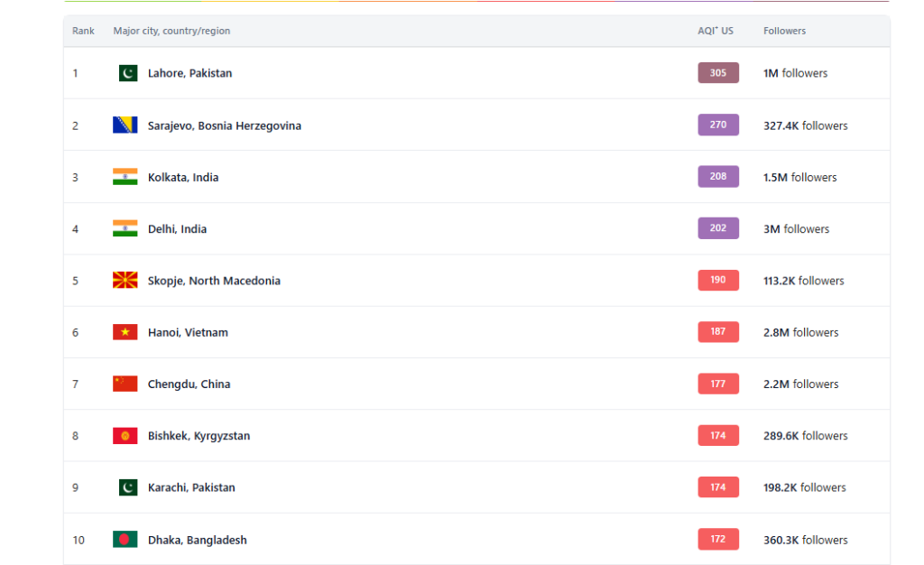
Task: Open Karachi, Pakistan air quality page
Action: coord(191,487)
